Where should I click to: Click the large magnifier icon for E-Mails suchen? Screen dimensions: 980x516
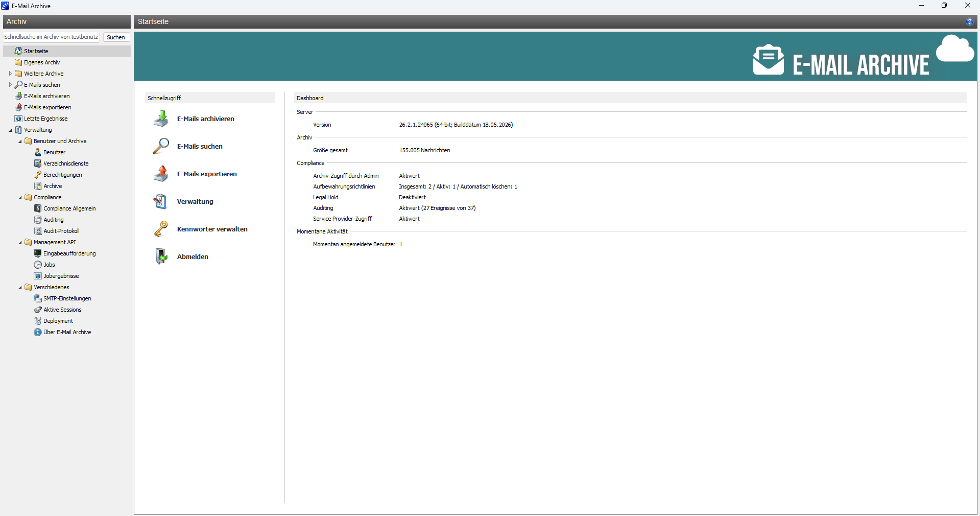point(161,147)
